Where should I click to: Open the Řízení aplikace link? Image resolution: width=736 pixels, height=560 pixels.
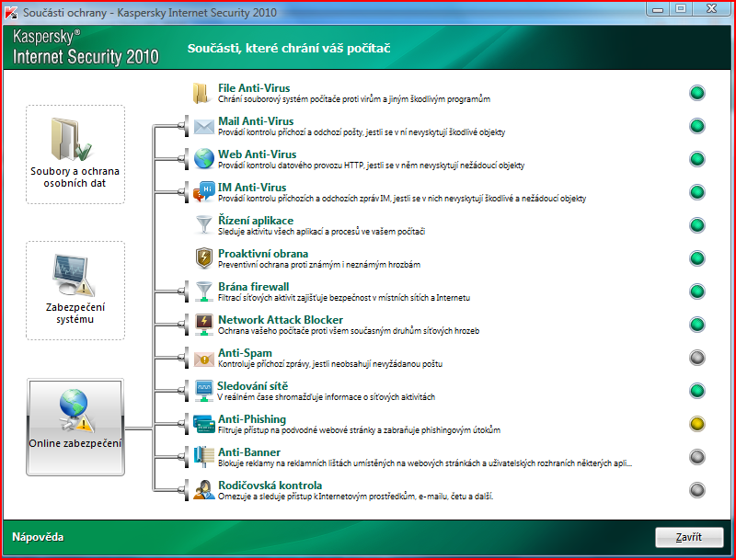(x=256, y=221)
